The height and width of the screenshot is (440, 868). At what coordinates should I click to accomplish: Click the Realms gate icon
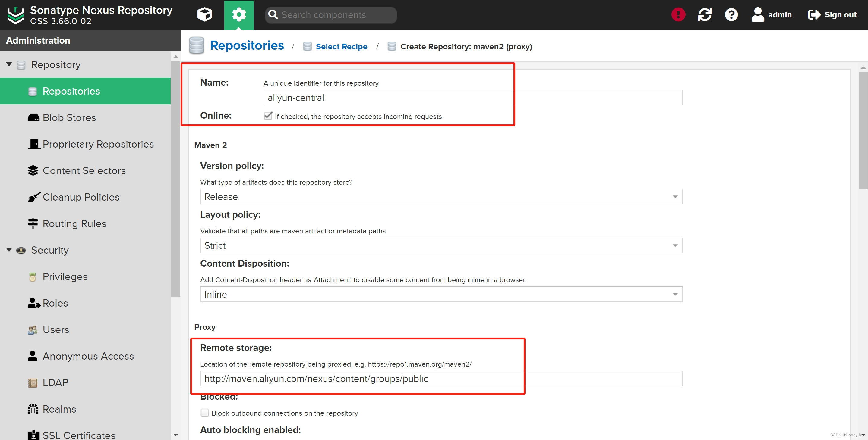pyautogui.click(x=33, y=409)
